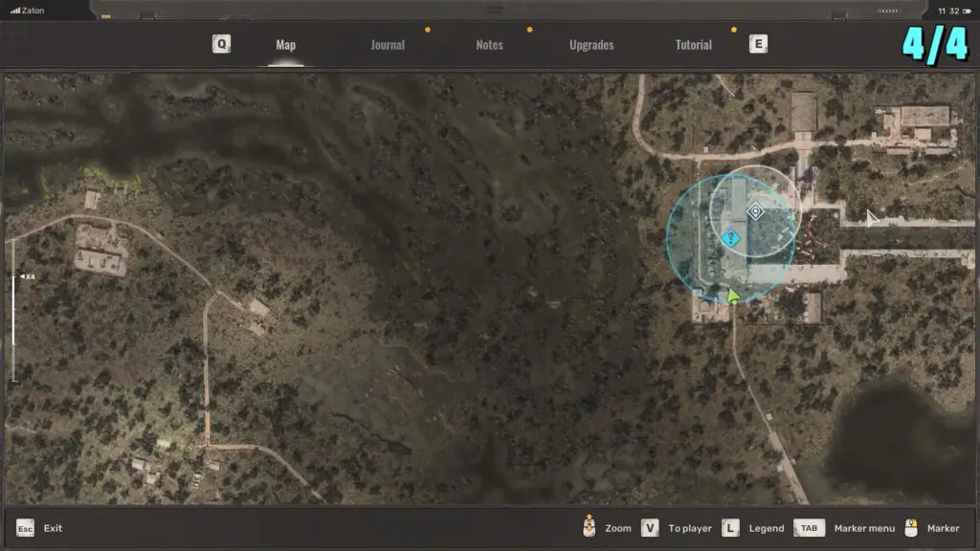Click the TAB key Marker menu icon
This screenshot has height=551, width=980.
pos(809,528)
